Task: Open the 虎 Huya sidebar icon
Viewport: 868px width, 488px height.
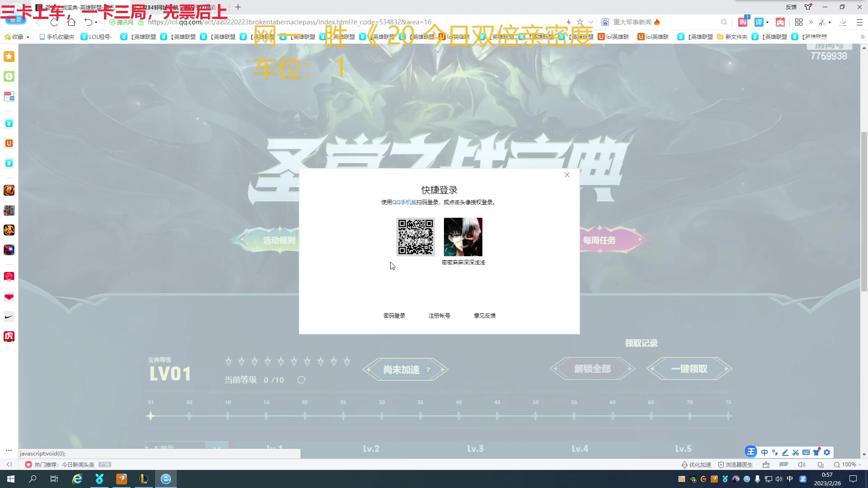Action: [x=9, y=336]
